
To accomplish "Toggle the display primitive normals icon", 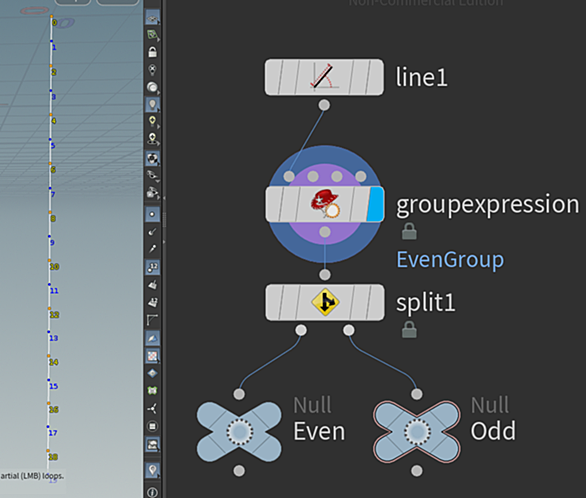I will pyautogui.click(x=152, y=285).
